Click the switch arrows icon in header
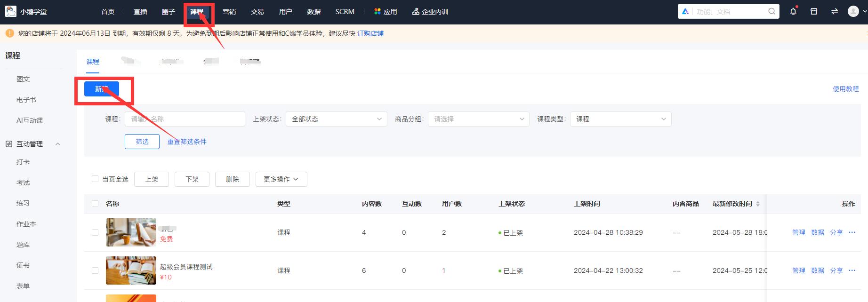Screen dimensions: 868x302 click(x=835, y=11)
